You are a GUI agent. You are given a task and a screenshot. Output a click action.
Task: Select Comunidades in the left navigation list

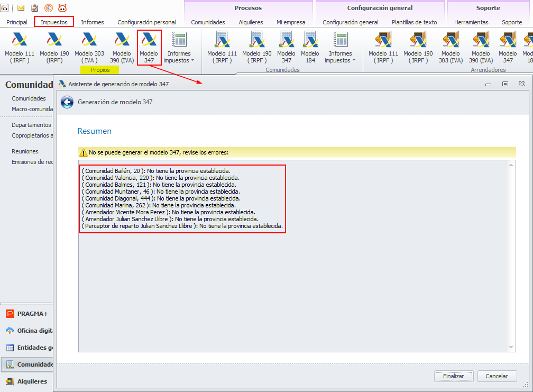[29, 98]
